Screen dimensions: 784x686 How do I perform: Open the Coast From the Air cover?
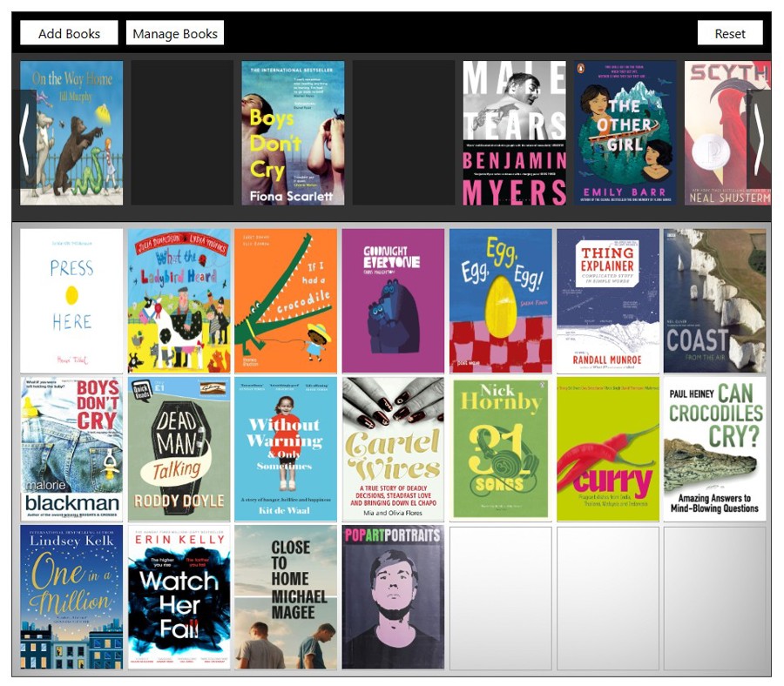point(715,301)
